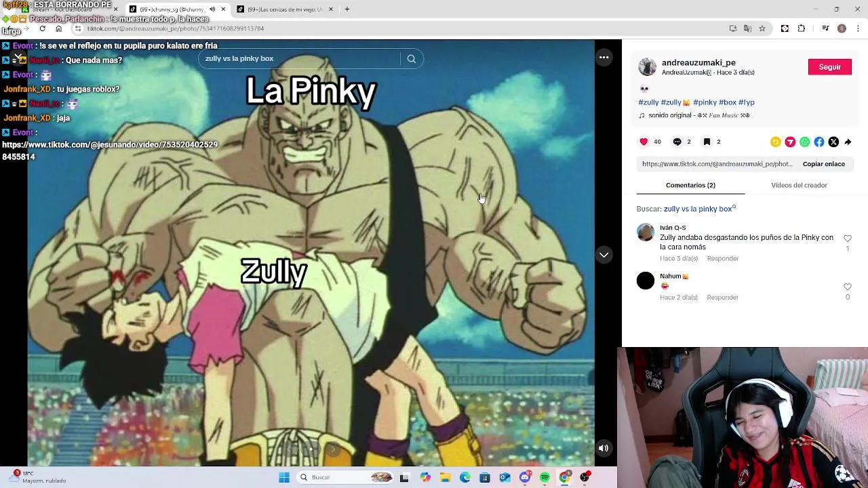
Task: Open Nahum's profile avatar
Action: pos(646,280)
